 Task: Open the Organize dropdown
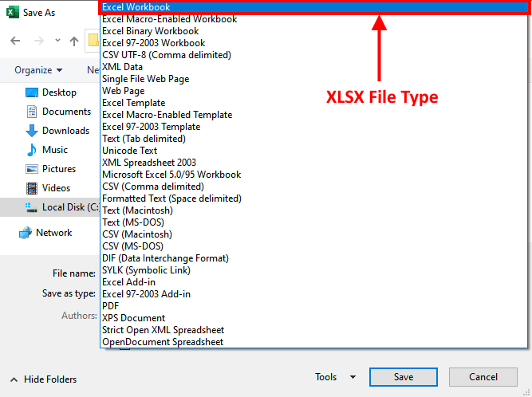38,70
